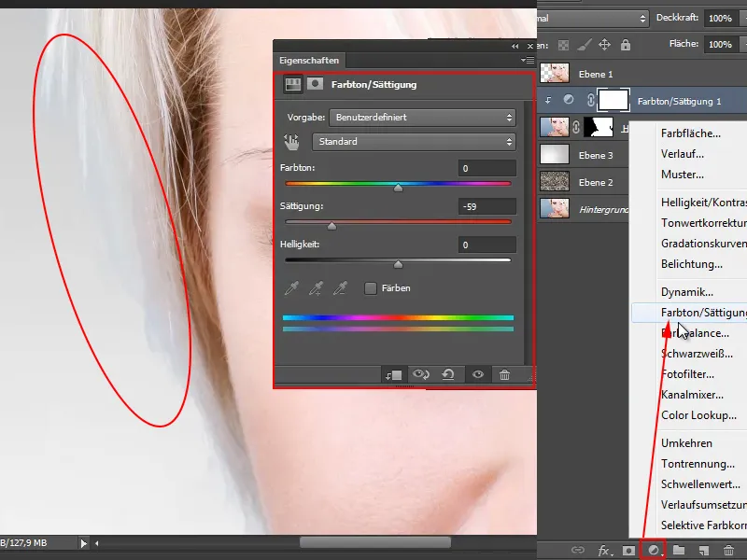The height and width of the screenshot is (560, 747).
Task: Select the Ebene 1 layer thumbnail
Action: 555,74
